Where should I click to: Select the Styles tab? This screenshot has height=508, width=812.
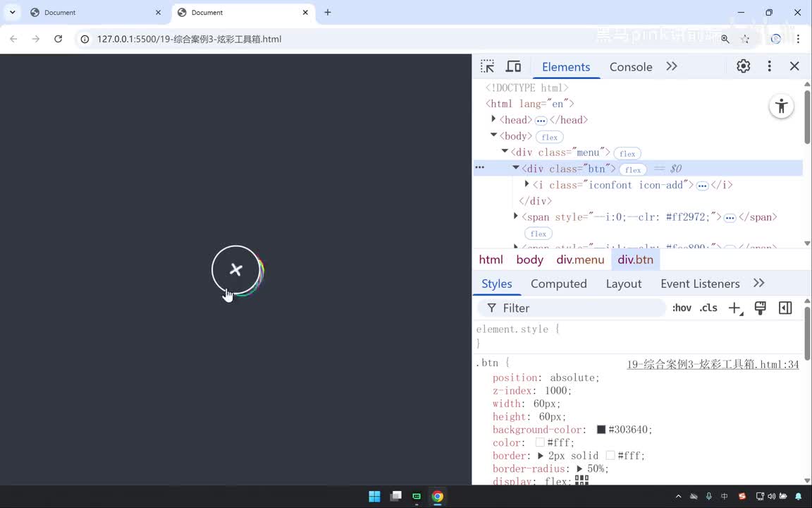pyautogui.click(x=497, y=284)
